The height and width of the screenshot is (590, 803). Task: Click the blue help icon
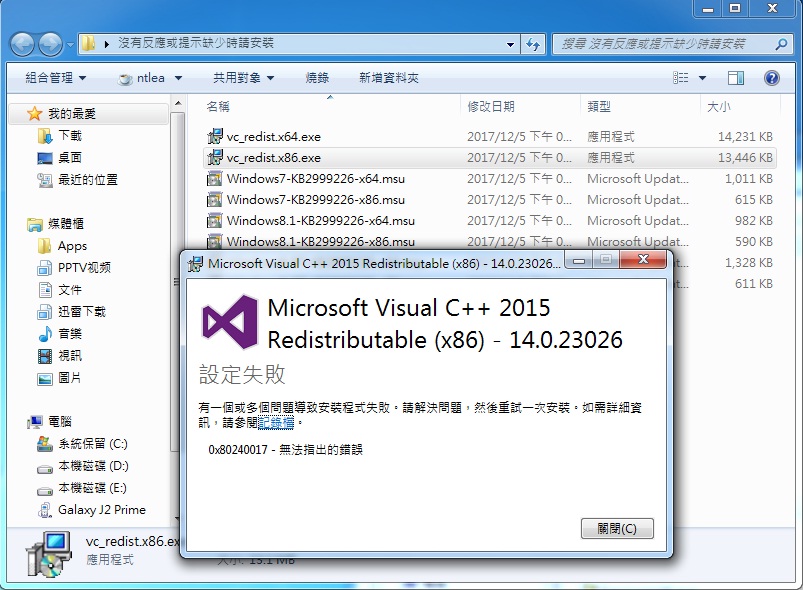pyautogui.click(x=771, y=78)
